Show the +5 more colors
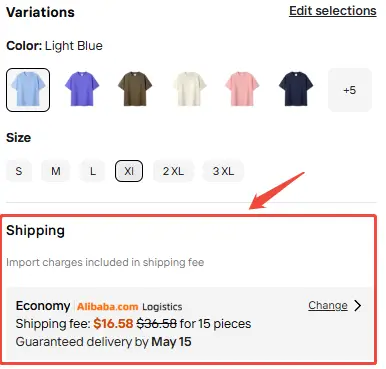Screen dimensions: 386x369 [x=350, y=90]
